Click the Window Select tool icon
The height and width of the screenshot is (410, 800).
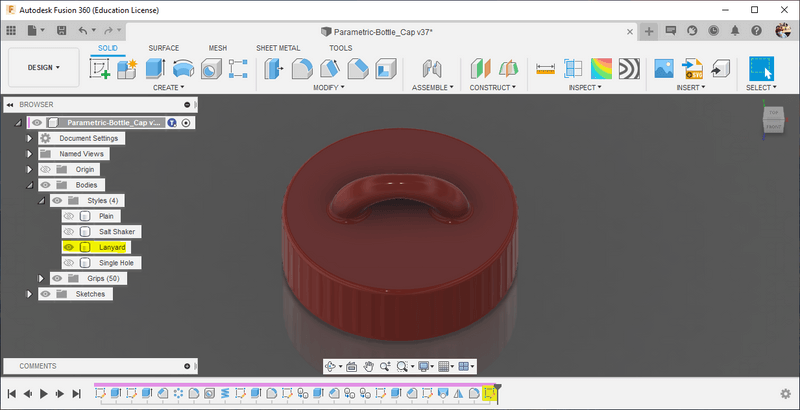tap(761, 68)
